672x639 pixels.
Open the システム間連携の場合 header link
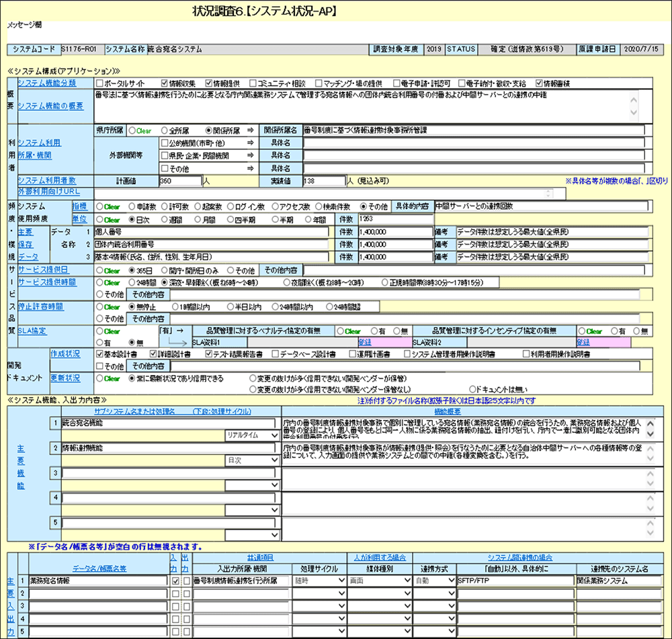click(x=520, y=558)
